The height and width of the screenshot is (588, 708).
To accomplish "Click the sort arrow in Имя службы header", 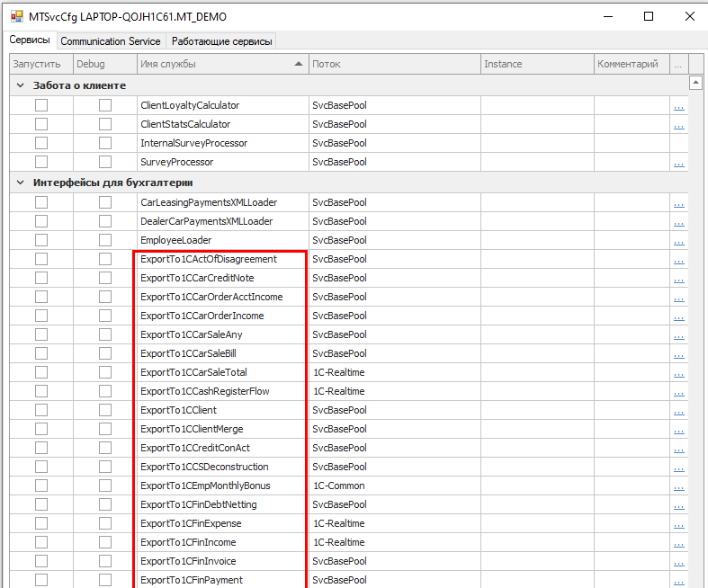I will point(299,64).
